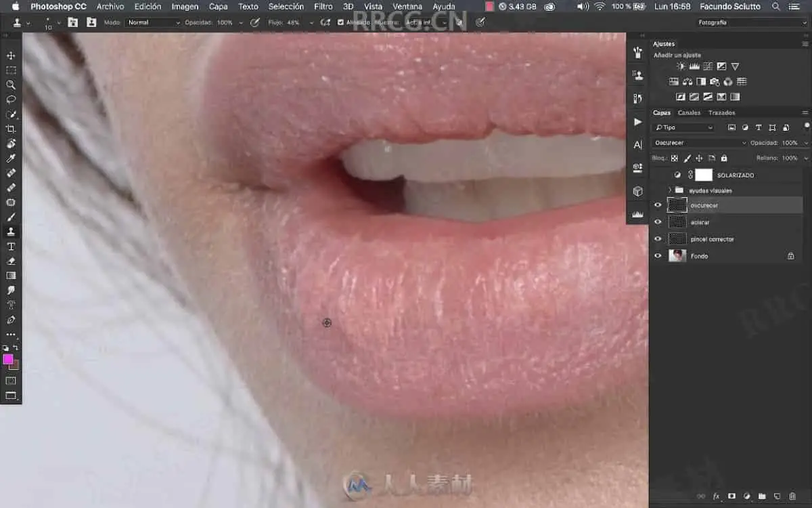Add a Color Balance adjustment

[687, 81]
